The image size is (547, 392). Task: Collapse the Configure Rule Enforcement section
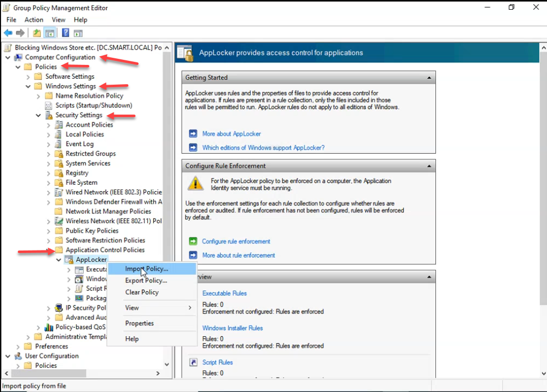click(x=429, y=166)
